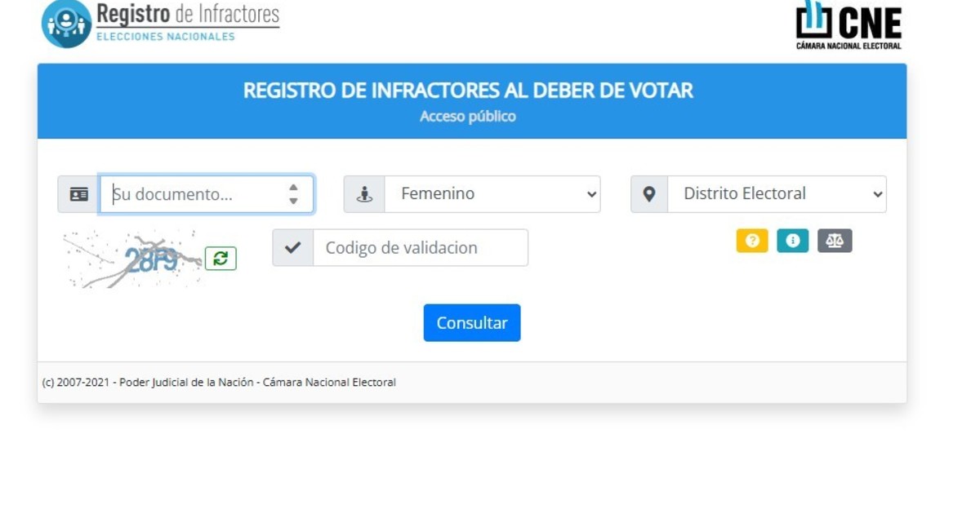The height and width of the screenshot is (514, 980).
Task: Open the teal information button
Action: coord(792,241)
